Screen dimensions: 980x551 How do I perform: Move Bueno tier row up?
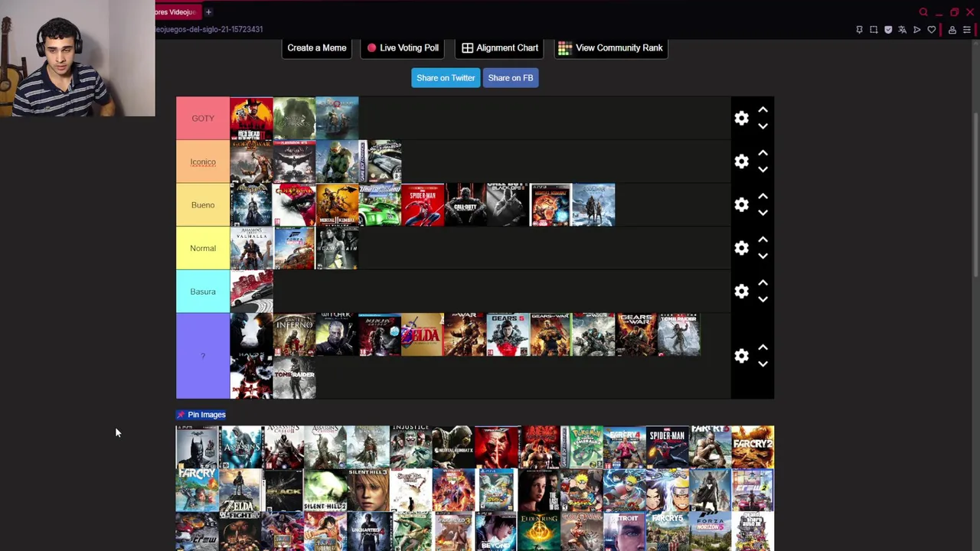(763, 197)
